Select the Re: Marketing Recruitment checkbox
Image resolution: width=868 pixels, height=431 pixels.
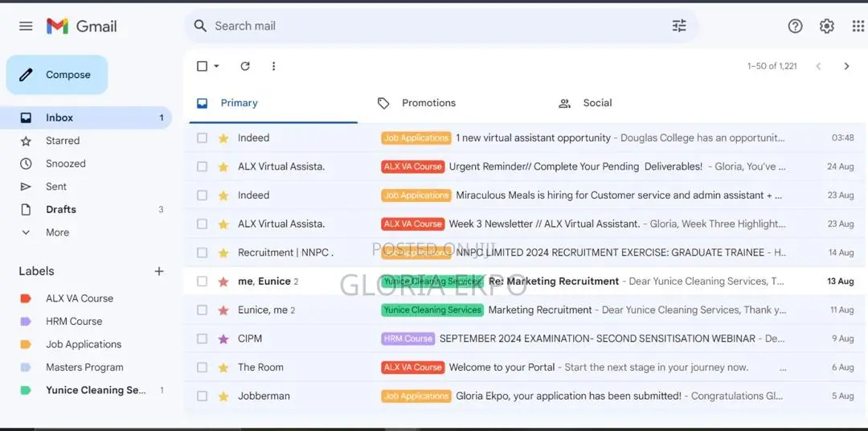point(202,281)
